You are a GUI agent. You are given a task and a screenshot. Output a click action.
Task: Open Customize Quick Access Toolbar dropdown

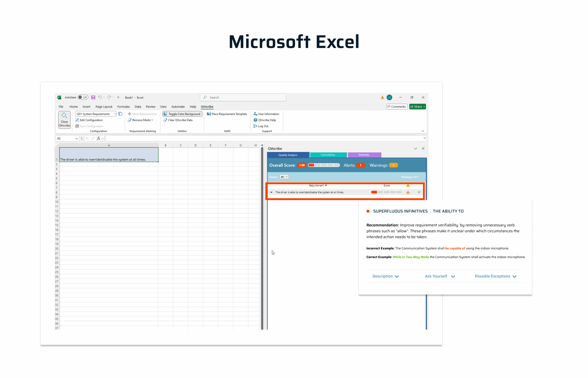pos(118,97)
